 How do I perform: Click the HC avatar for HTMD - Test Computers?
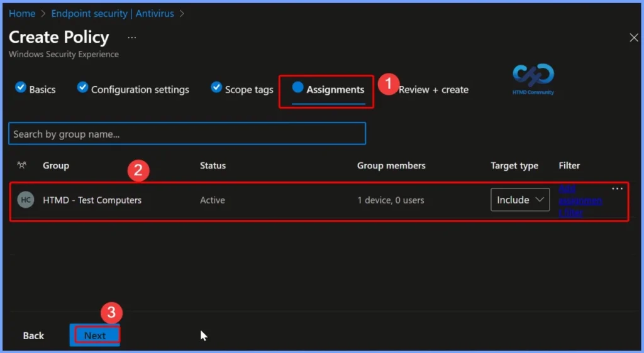coord(25,200)
